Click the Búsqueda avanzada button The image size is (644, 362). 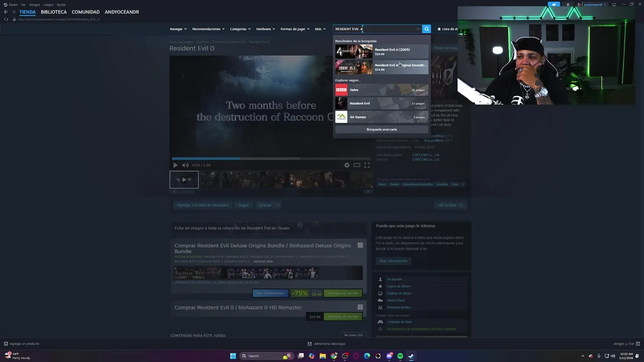[382, 129]
